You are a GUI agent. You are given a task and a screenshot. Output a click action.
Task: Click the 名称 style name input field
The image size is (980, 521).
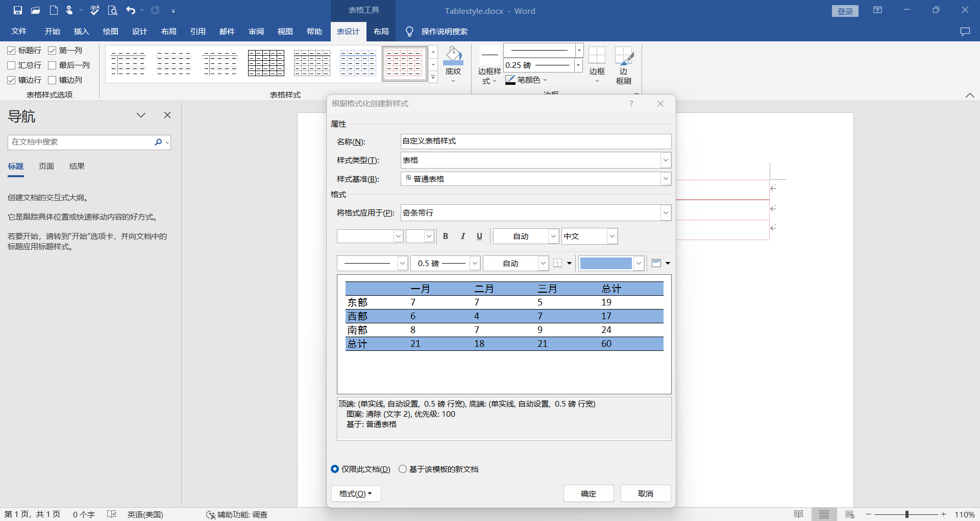tap(535, 141)
